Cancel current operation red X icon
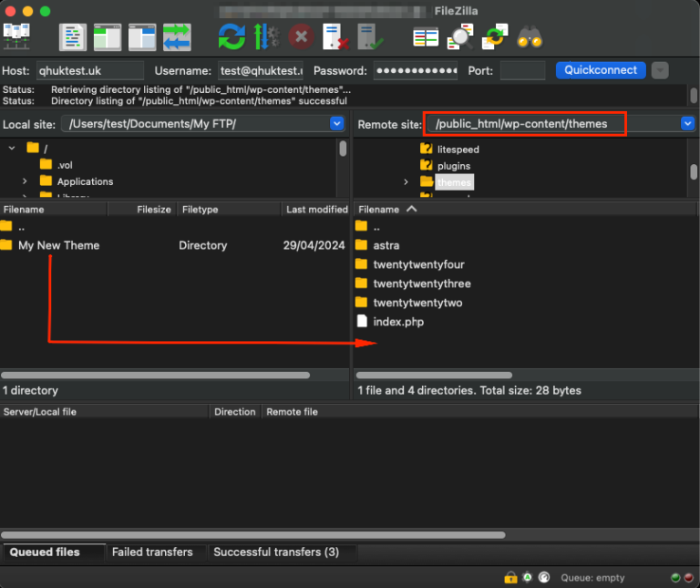The image size is (700, 588). pos(302,36)
